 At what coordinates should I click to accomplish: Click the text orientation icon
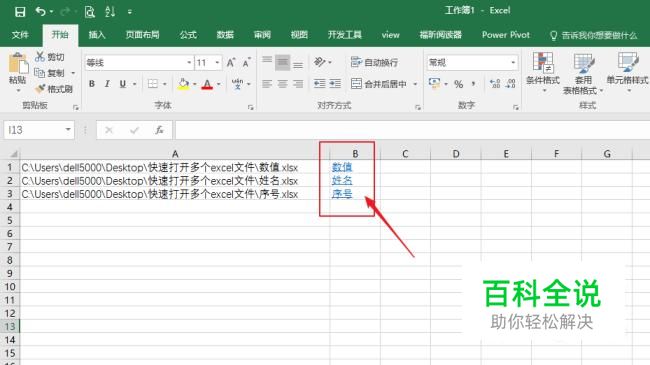pos(319,62)
